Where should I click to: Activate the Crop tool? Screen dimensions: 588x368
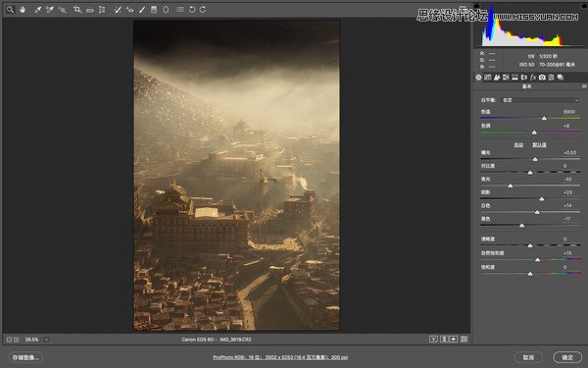click(x=77, y=10)
